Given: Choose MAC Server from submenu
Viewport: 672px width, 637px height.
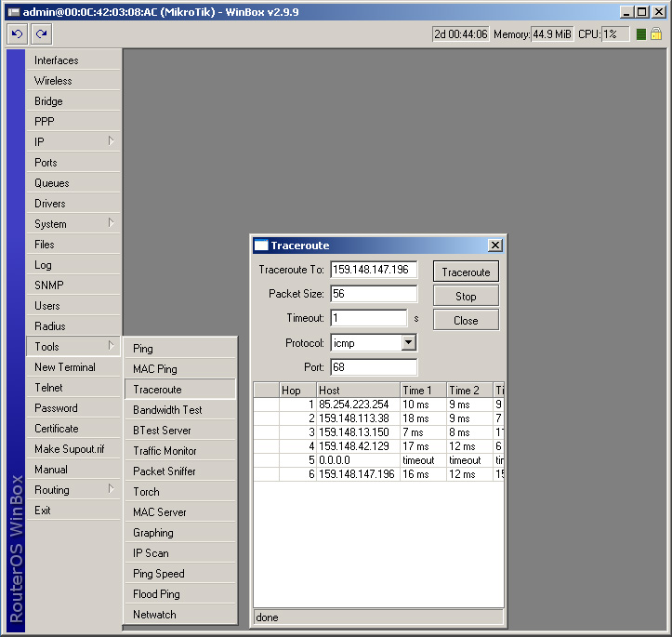Looking at the screenshot, I should click(180, 512).
